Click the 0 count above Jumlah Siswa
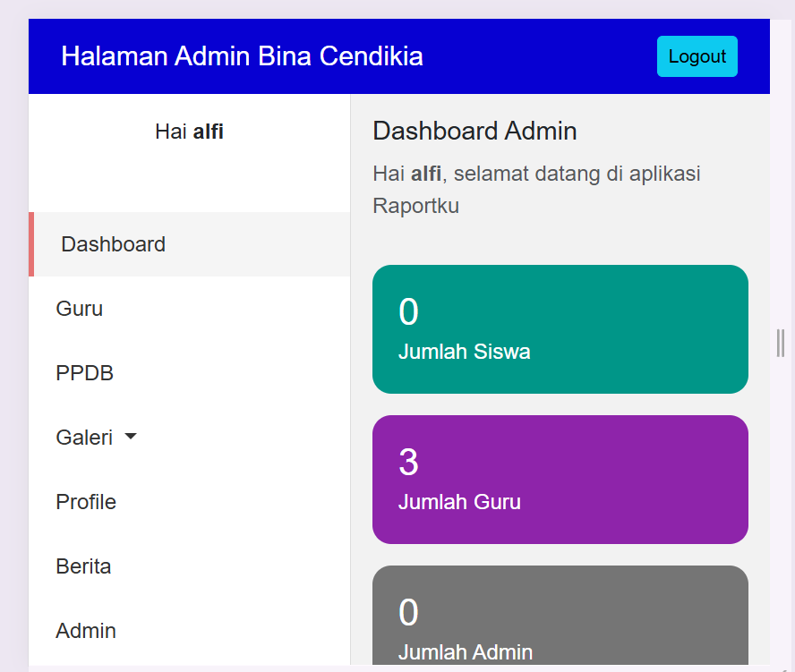 (408, 312)
